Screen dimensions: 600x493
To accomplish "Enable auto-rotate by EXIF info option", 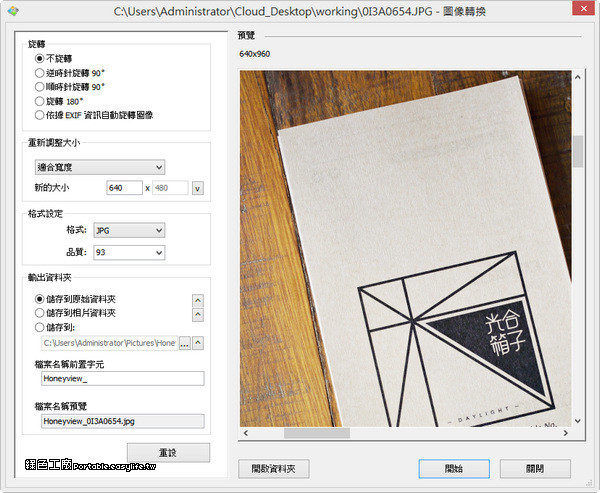I will pyautogui.click(x=94, y=115).
